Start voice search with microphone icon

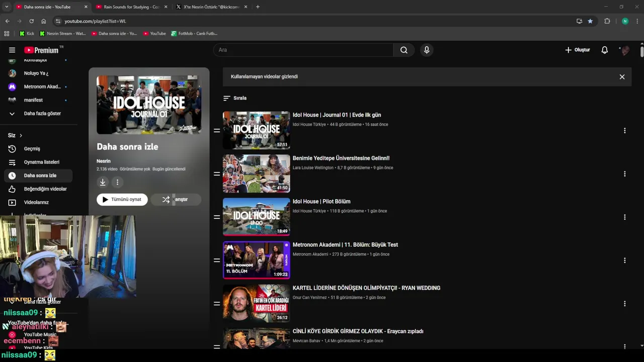(427, 50)
